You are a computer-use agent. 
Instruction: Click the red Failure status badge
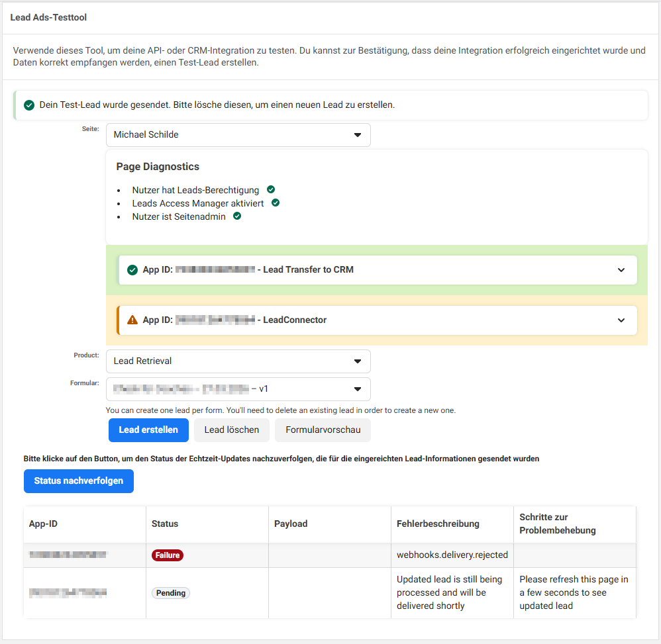pyautogui.click(x=168, y=555)
